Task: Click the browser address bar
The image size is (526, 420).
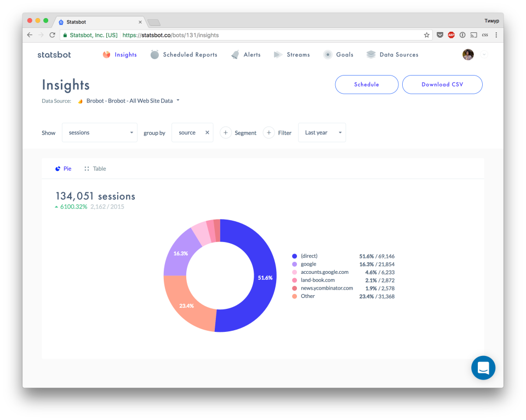Action: 247,34
